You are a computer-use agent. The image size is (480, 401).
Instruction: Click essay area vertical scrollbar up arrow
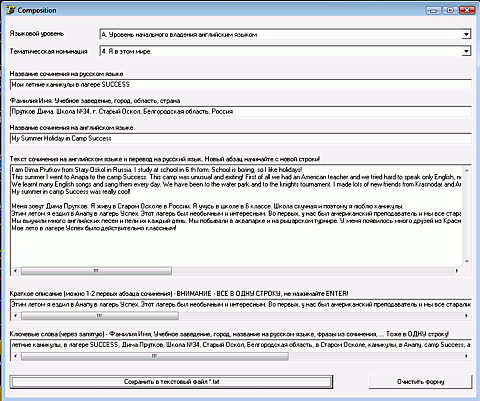467,170
